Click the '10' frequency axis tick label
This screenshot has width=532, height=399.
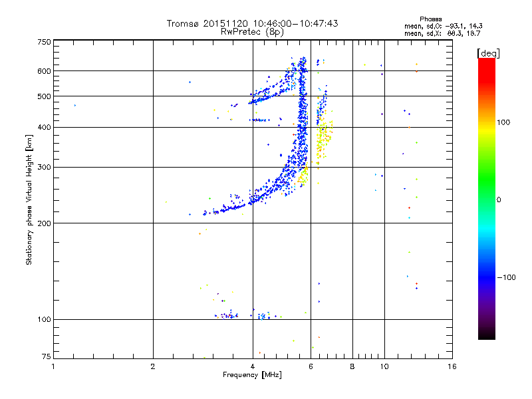[x=384, y=366]
